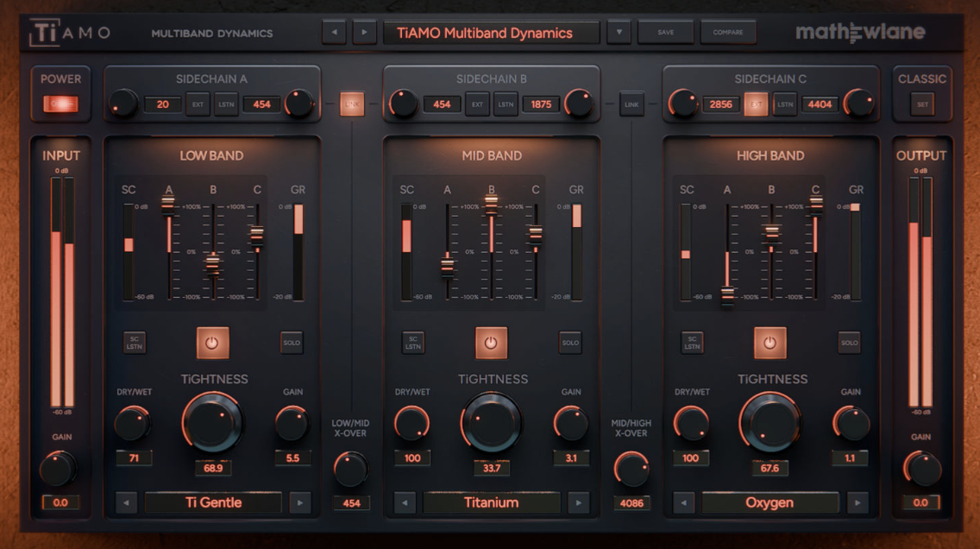Open the preset dropdown arrow in header
Image resolution: width=980 pixels, height=549 pixels.
tap(618, 33)
